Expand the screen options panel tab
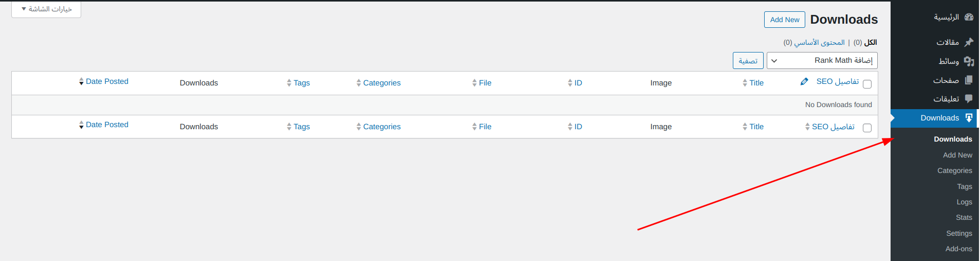Image resolution: width=980 pixels, height=261 pixels. point(46,9)
